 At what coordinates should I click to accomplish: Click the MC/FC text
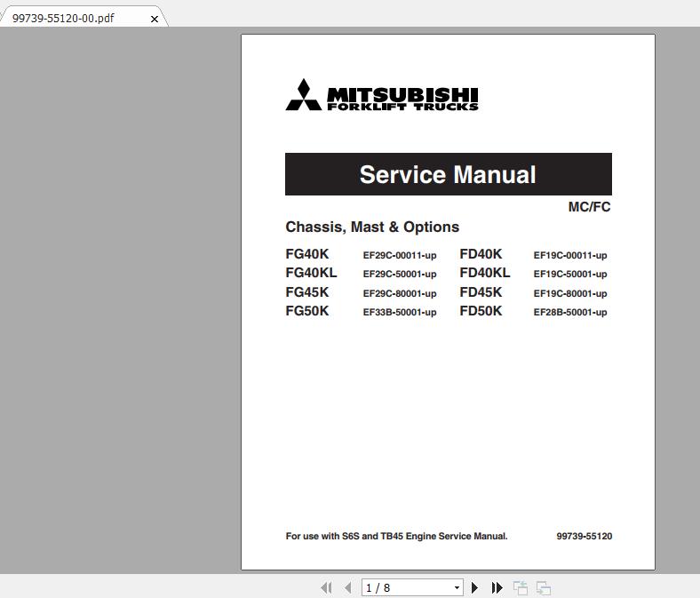(589, 207)
